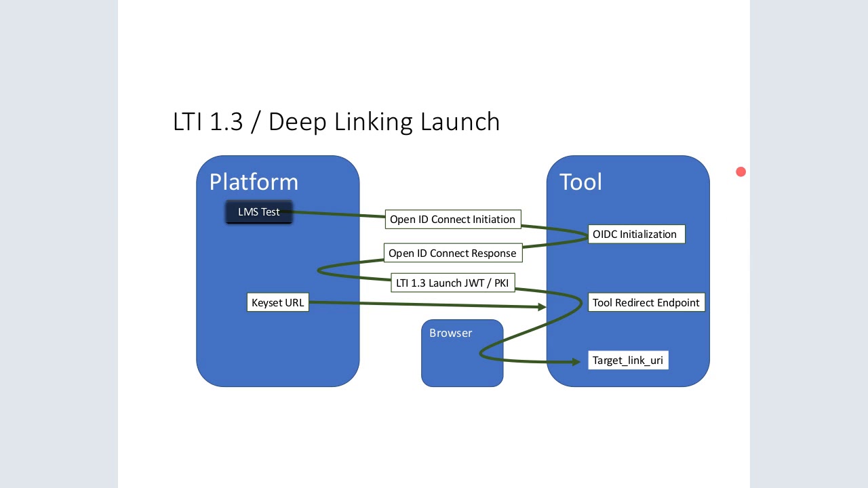Select the Keyset URL box

click(x=278, y=303)
